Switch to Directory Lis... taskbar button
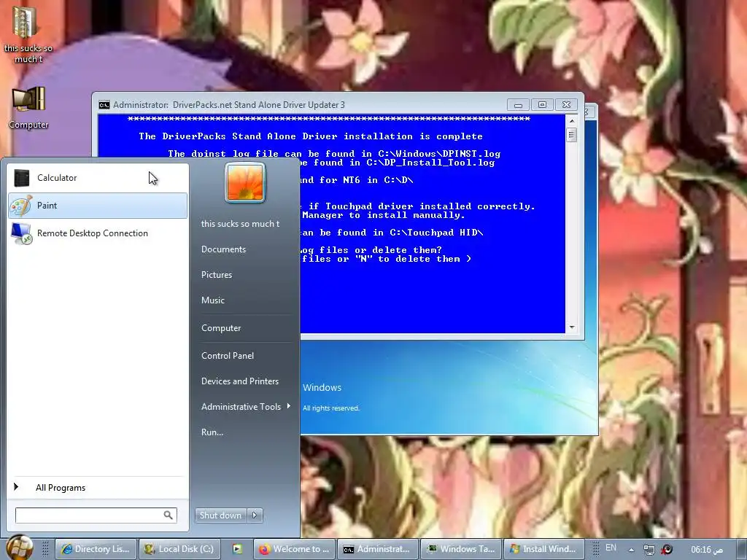The image size is (747, 560). click(96, 549)
